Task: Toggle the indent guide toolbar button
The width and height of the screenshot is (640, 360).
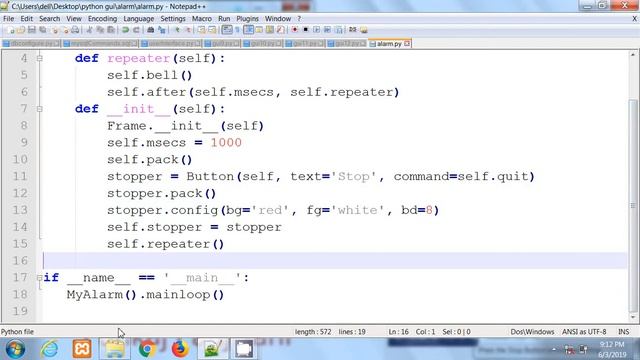Action: [x=248, y=30]
